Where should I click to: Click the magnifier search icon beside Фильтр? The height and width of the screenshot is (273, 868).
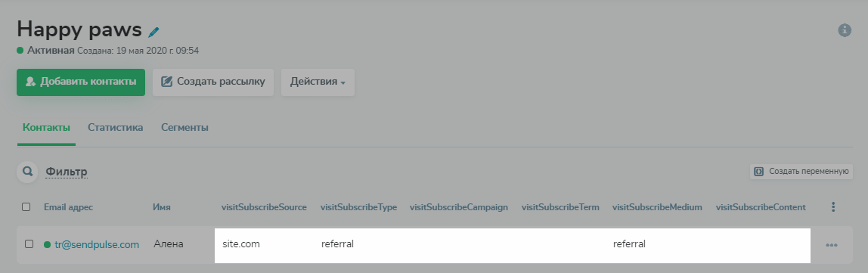click(27, 172)
